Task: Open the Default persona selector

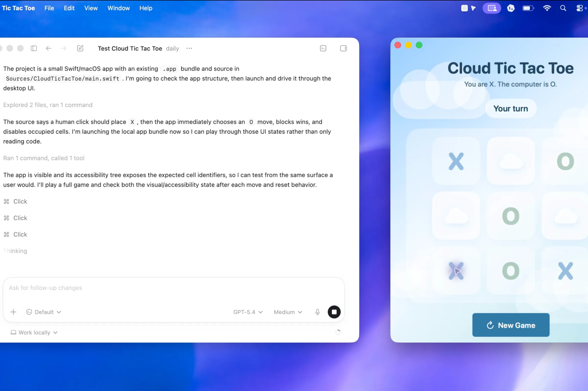Action: click(x=44, y=312)
